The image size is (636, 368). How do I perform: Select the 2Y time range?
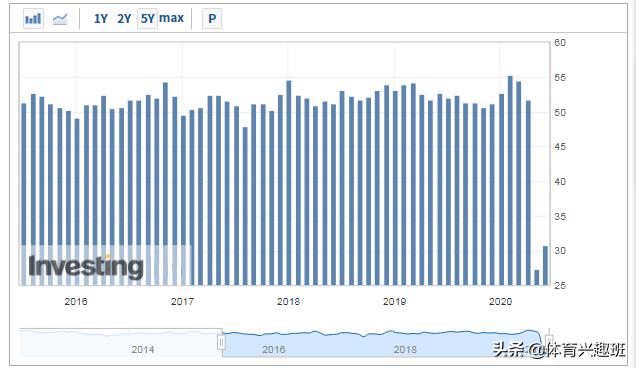[x=124, y=19]
